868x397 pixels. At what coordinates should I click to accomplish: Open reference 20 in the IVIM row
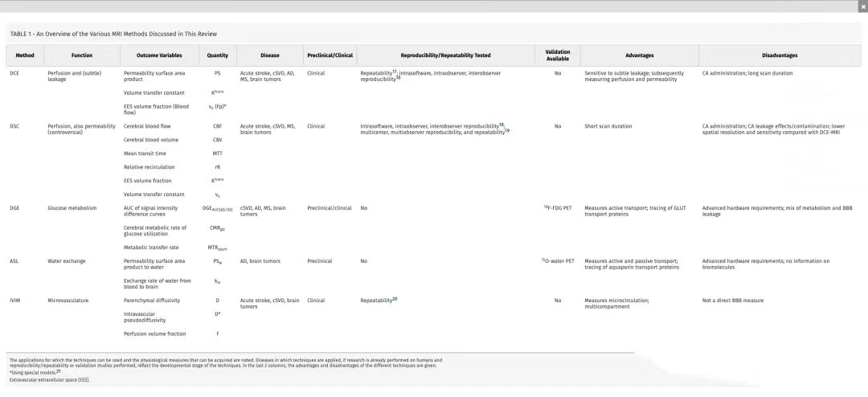tap(395, 299)
